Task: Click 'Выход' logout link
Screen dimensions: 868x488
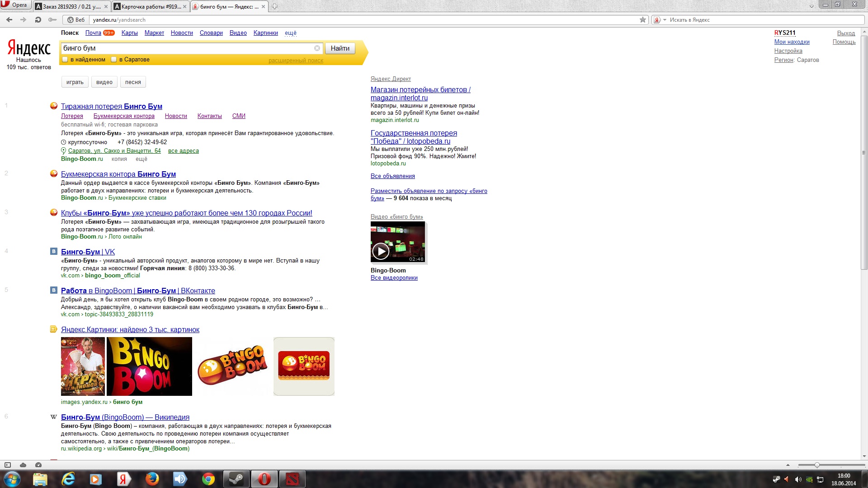Action: [846, 33]
